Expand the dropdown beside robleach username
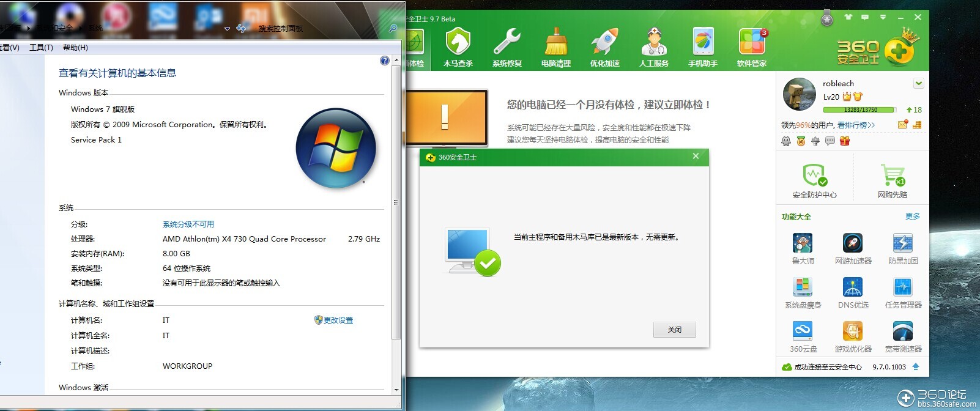This screenshot has width=980, height=411. tap(918, 84)
